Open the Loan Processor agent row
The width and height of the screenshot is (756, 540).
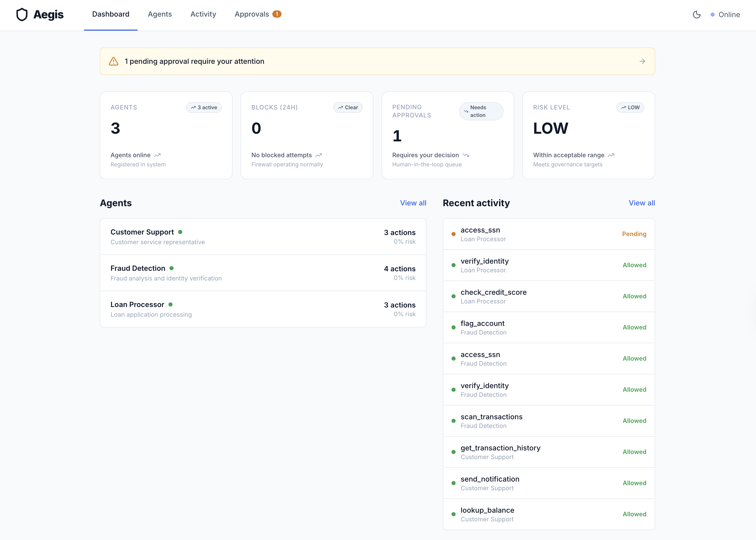pyautogui.click(x=263, y=309)
